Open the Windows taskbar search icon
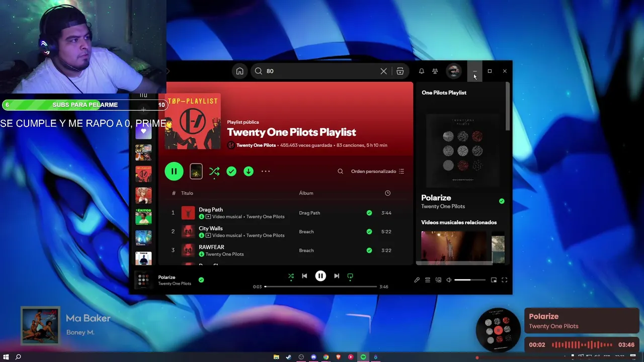This screenshot has height=362, width=644. tap(18, 357)
